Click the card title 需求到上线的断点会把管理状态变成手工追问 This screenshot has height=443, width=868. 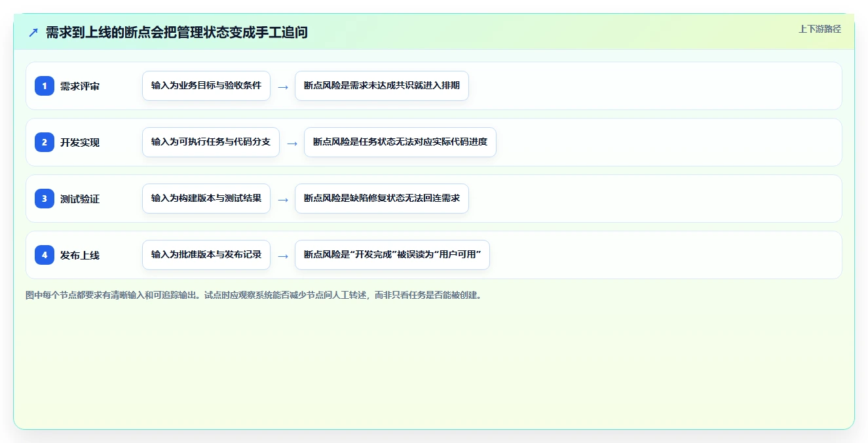pyautogui.click(x=177, y=32)
